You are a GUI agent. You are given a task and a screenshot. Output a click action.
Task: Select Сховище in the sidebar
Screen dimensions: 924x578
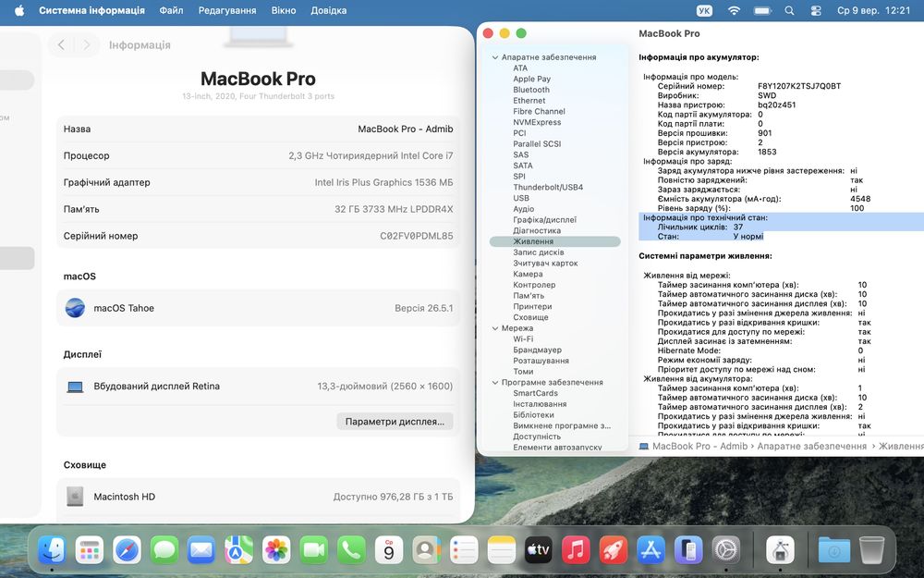click(x=530, y=317)
